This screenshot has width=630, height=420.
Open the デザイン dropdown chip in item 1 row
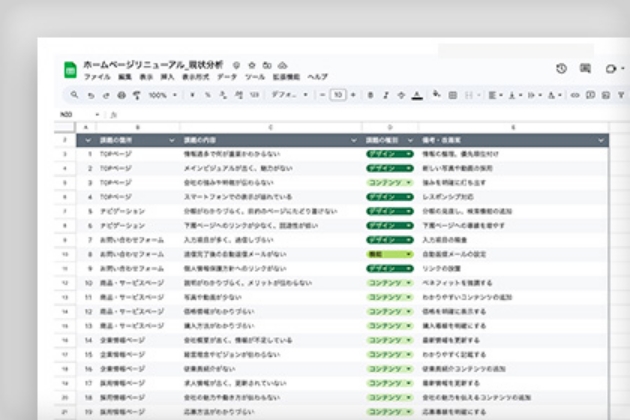pos(390,154)
